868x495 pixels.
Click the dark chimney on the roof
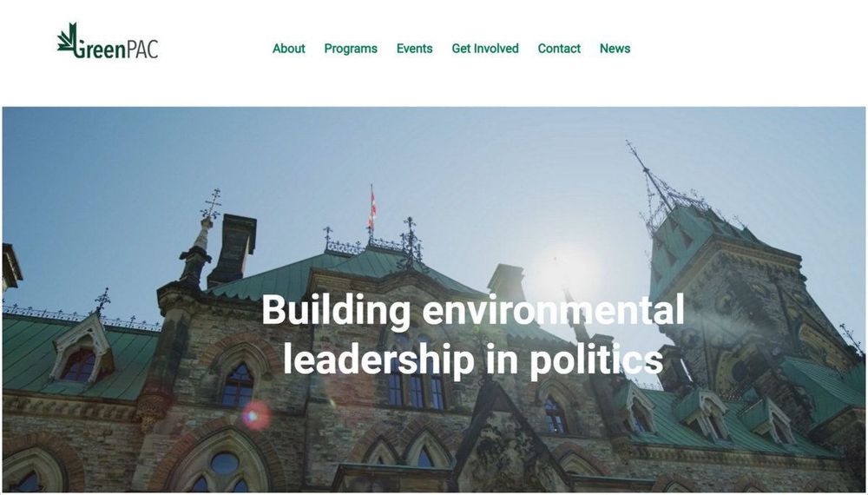tap(233, 250)
